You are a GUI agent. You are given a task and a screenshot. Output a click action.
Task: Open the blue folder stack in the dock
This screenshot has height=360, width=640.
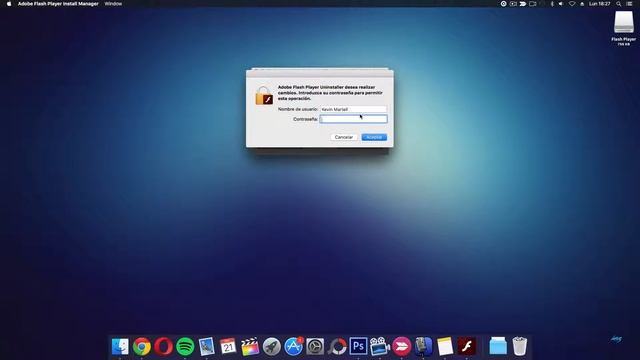tap(498, 347)
